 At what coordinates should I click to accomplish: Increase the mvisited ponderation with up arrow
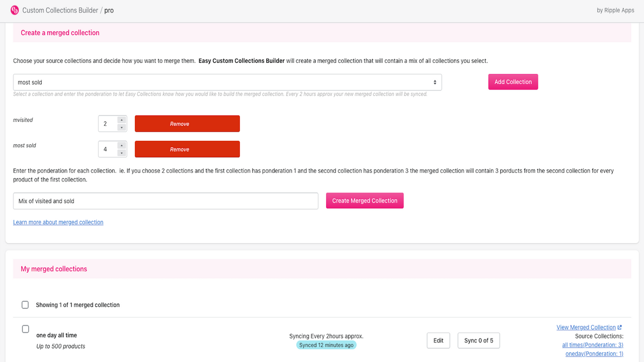tap(121, 120)
